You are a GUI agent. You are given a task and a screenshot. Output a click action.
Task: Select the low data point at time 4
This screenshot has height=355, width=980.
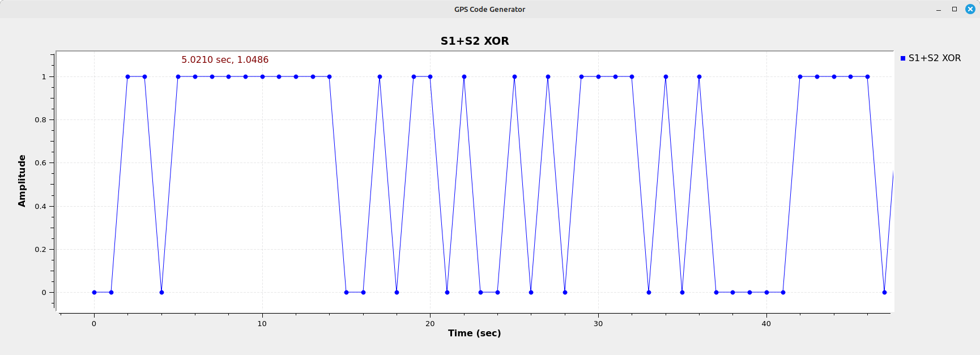click(x=161, y=292)
